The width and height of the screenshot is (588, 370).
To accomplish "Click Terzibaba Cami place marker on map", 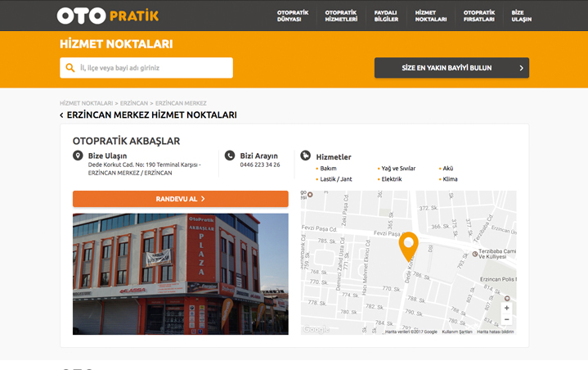I will pos(475,254).
